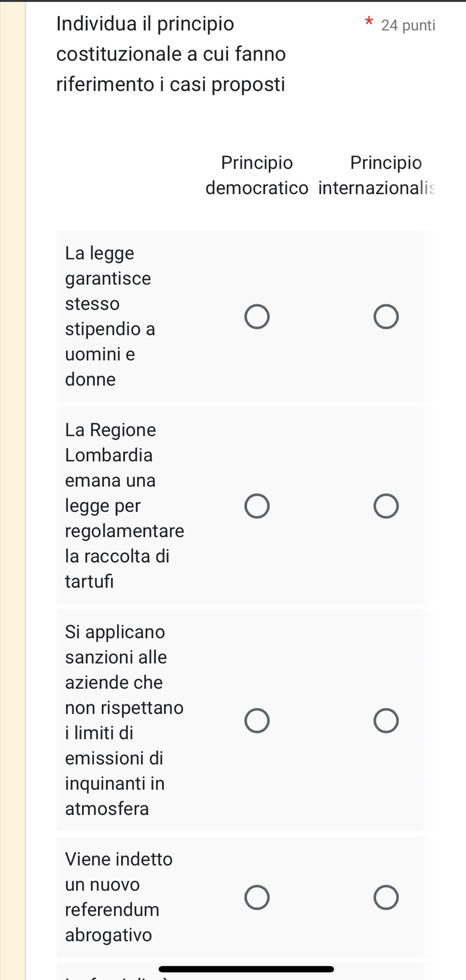
Task: Mark Principio internazionalista for emission sanctions row
Action: point(386,720)
